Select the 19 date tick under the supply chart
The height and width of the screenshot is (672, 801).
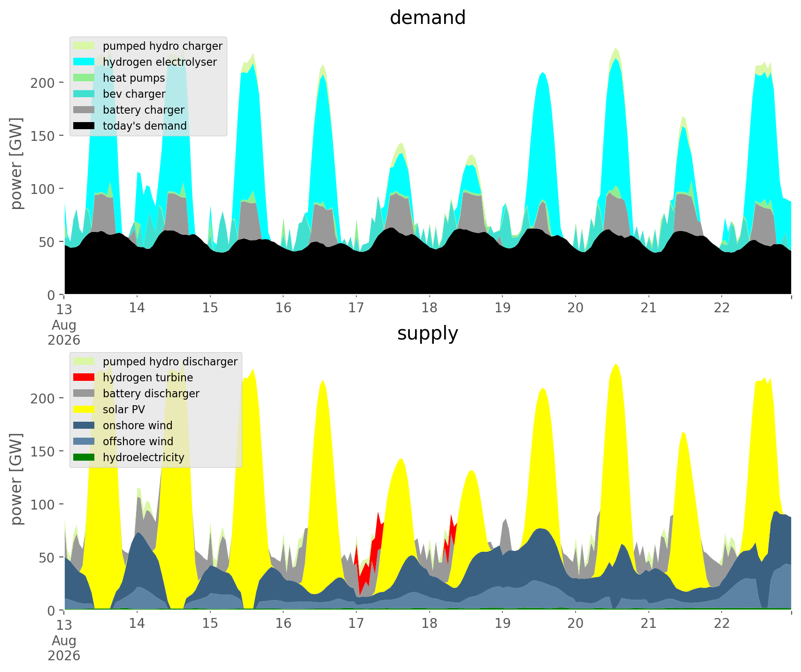502,624
